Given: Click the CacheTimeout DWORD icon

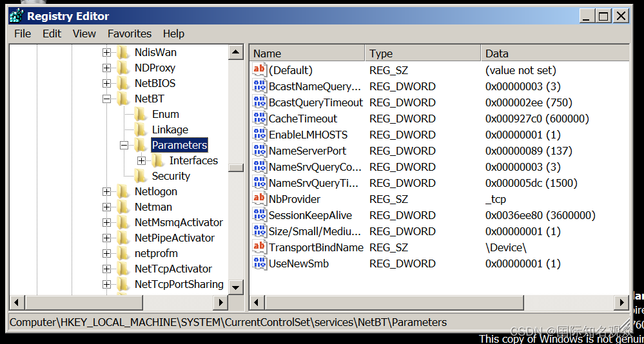Looking at the screenshot, I should point(259,119).
